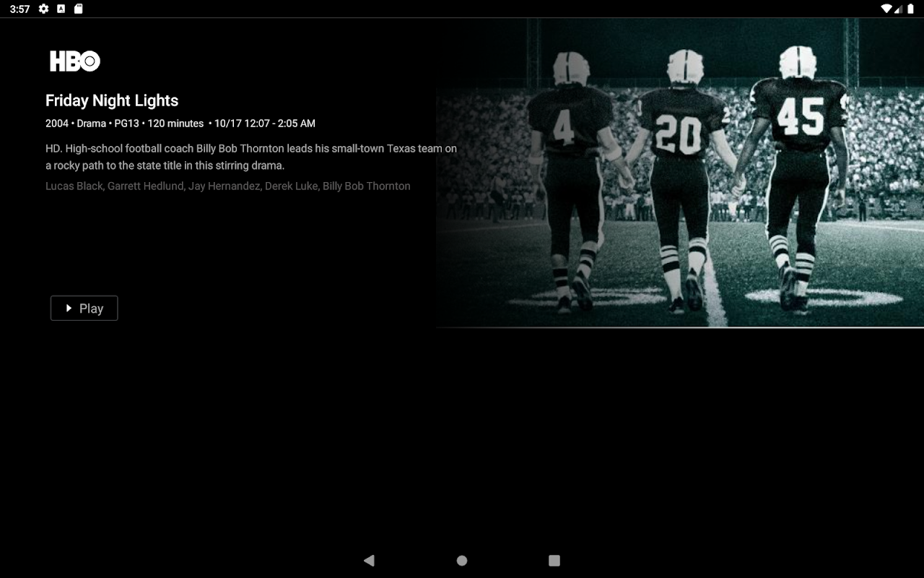
Task: Tap the HBO channel logo
Action: [74, 61]
